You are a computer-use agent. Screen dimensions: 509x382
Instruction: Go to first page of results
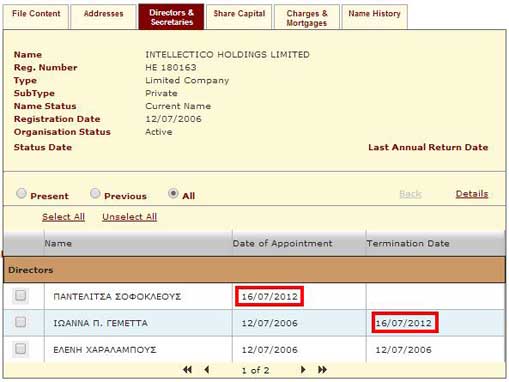pos(187,369)
